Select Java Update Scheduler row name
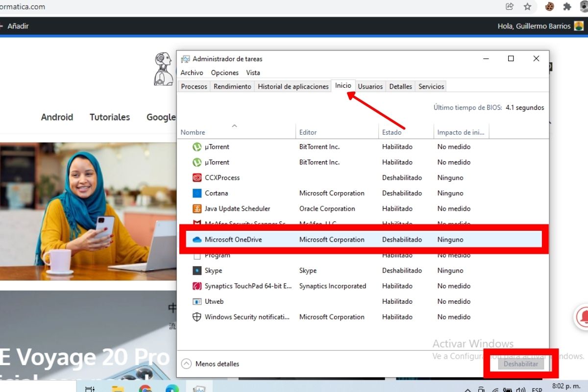This screenshot has width=588, height=392. [237, 209]
